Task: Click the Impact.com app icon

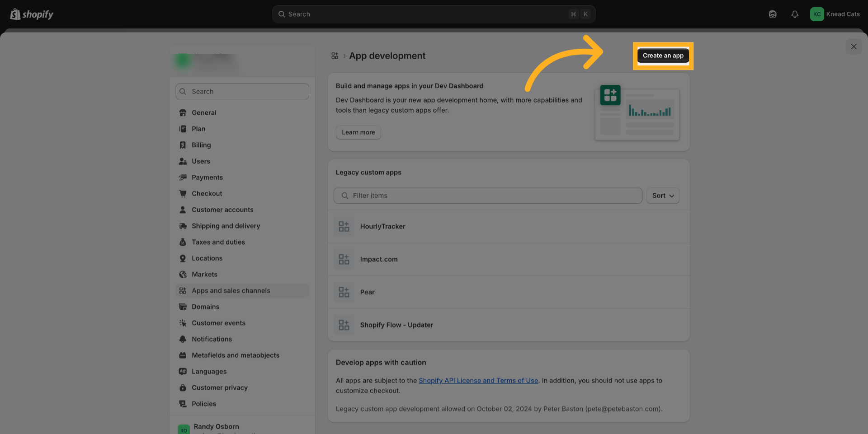Action: tap(344, 259)
